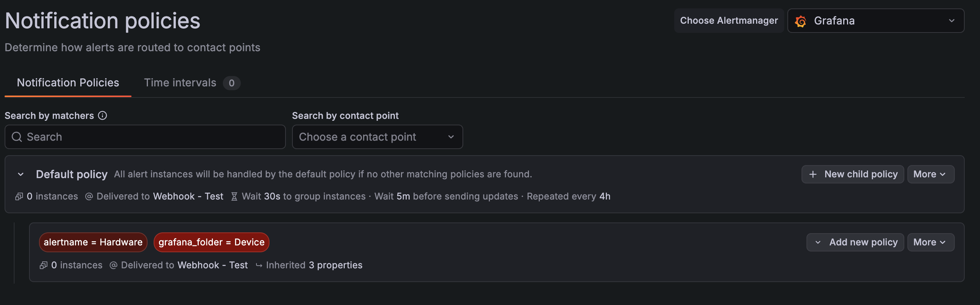The height and width of the screenshot is (305, 980).
Task: Open the Choose a contact point dropdown
Action: pos(377,137)
